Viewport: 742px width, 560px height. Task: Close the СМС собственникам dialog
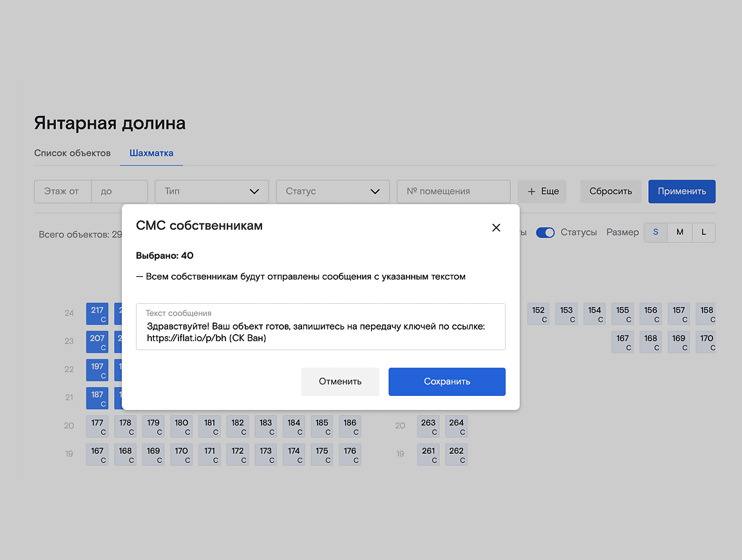[496, 228]
